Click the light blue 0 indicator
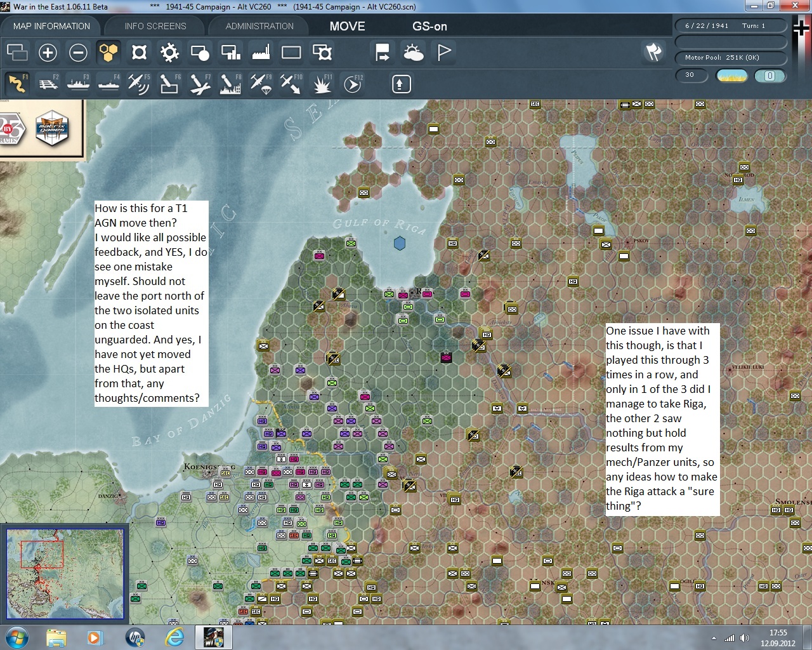The image size is (812, 650). tap(769, 76)
